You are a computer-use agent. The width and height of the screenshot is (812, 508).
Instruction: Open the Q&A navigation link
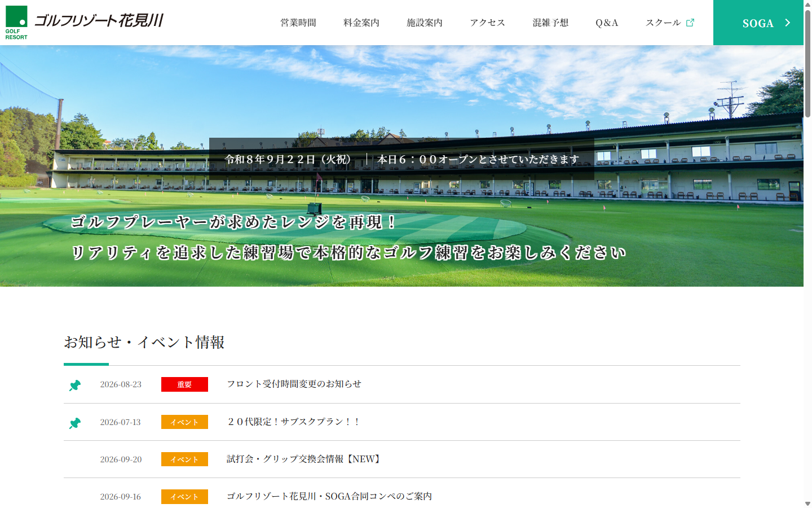607,23
